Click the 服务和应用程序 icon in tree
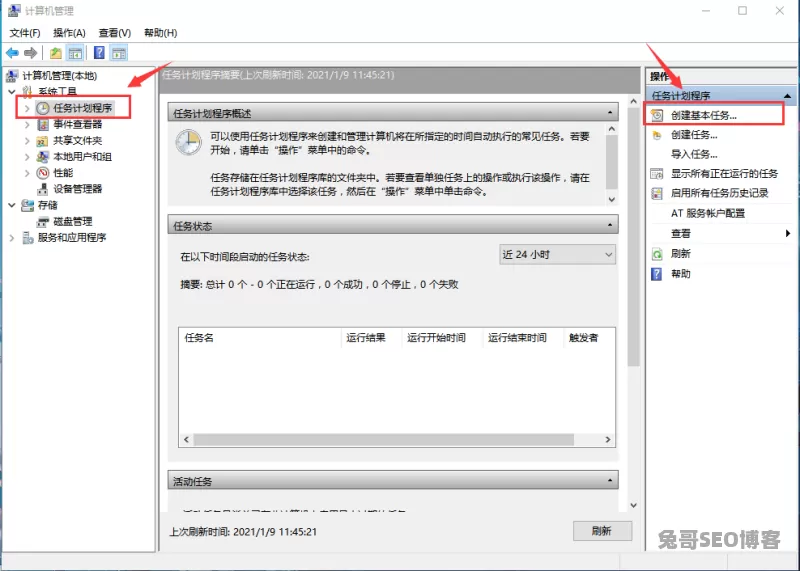The height and width of the screenshot is (571, 800). pos(28,238)
